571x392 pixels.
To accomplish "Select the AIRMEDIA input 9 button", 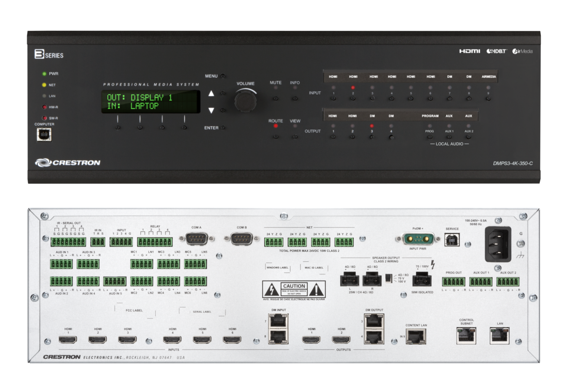I will (x=488, y=99).
